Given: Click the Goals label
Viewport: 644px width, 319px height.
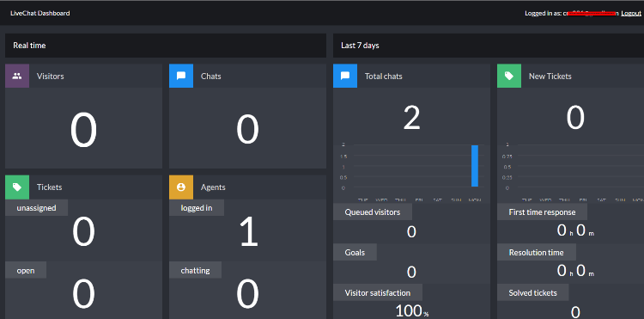Looking at the screenshot, I should pos(355,252).
